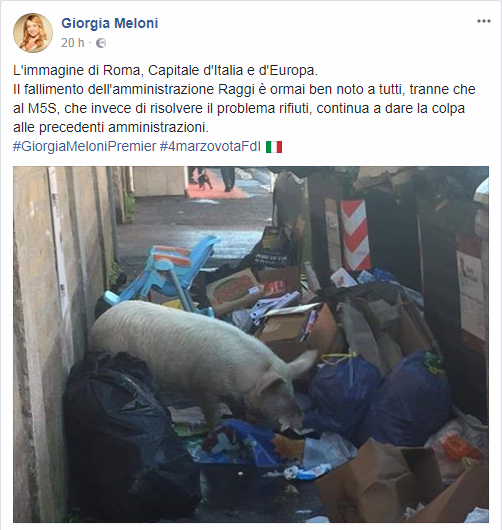This screenshot has width=502, height=530.
Task: Click the small dog in photo background
Action: pyautogui.click(x=205, y=181)
